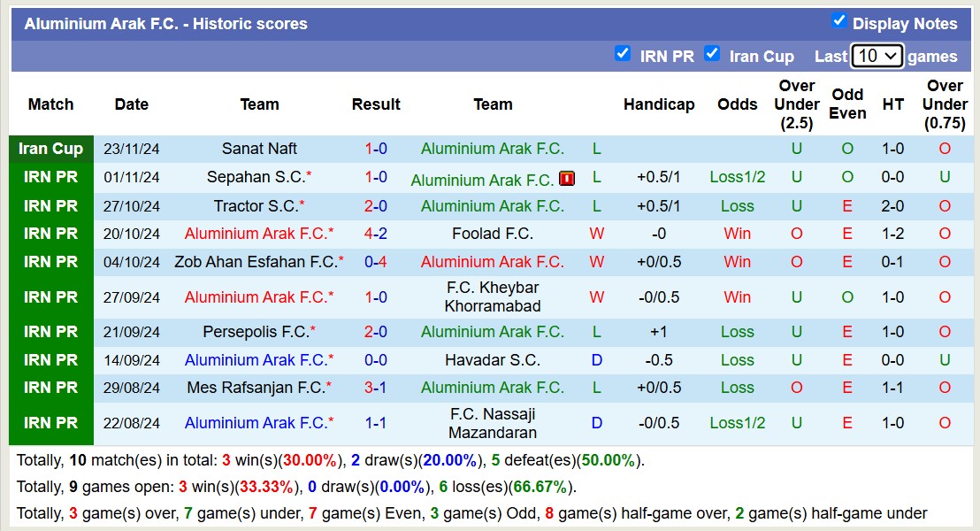This screenshot has height=531, width=980.
Task: Open Mes Rafsanjan F.C. link
Action: pyautogui.click(x=256, y=388)
